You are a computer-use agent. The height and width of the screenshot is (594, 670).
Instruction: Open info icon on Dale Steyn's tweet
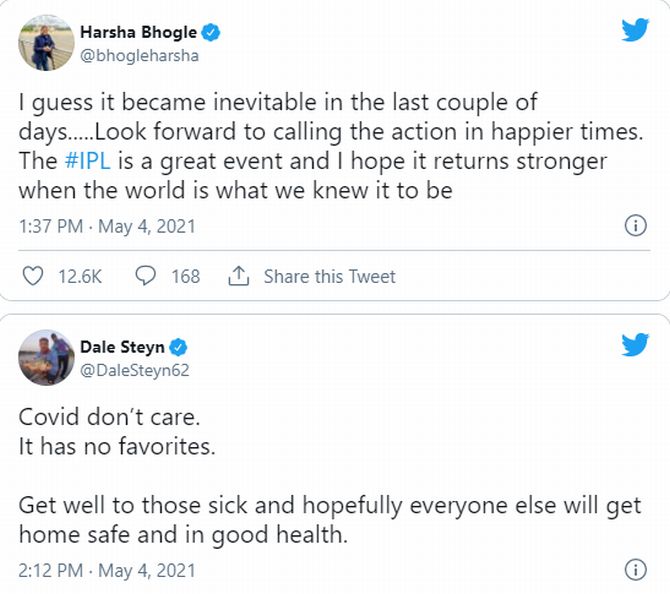[634, 571]
